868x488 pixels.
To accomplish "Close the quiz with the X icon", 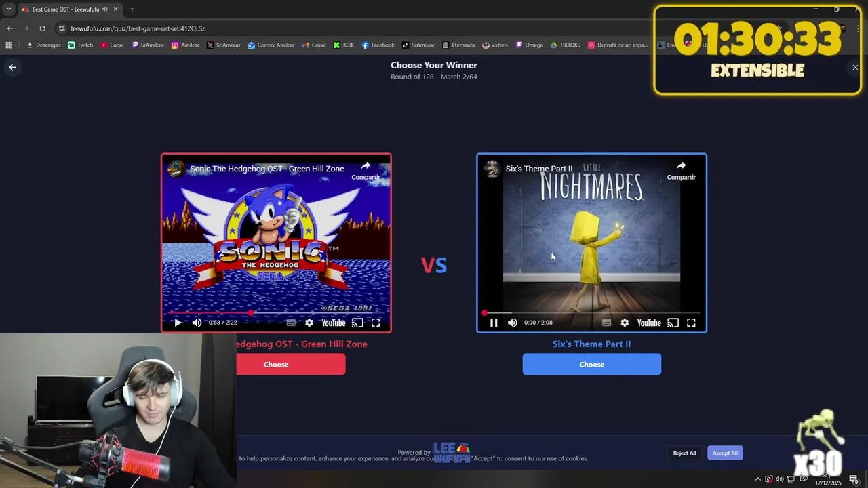I will (x=855, y=67).
